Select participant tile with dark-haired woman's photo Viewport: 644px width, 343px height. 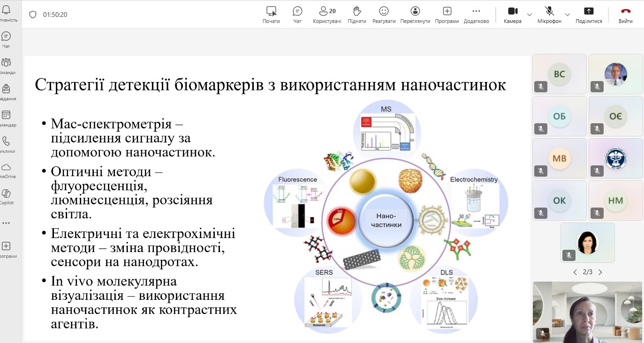tap(588, 243)
